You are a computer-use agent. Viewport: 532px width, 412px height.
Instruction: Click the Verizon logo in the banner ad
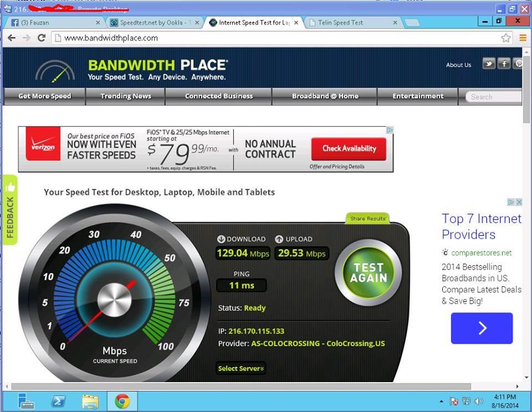43,144
